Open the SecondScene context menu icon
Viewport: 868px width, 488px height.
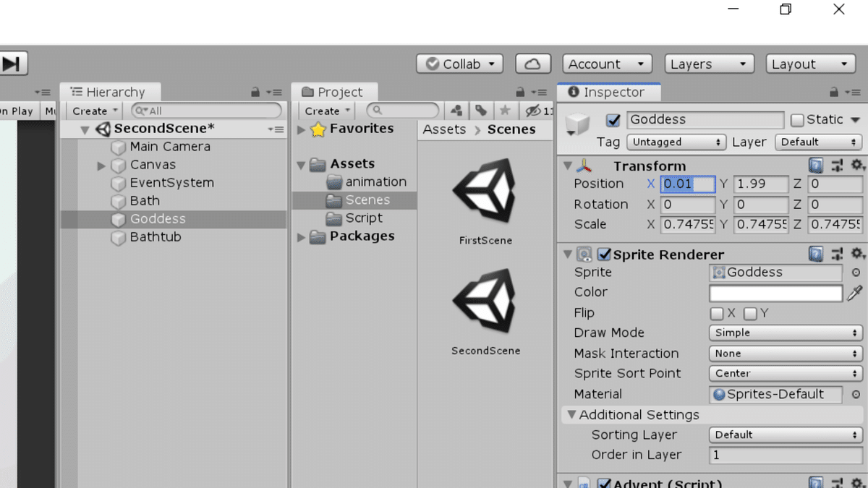[276, 129]
